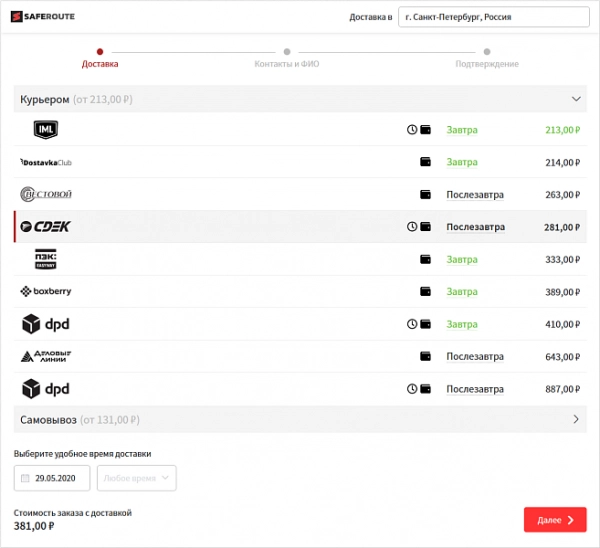Click the wallet icon in the 410,00 ₽ dpd row

pos(426,324)
